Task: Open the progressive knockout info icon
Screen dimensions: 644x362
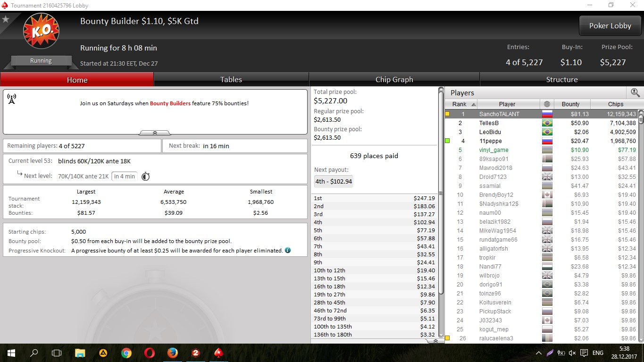Action: coord(288,250)
